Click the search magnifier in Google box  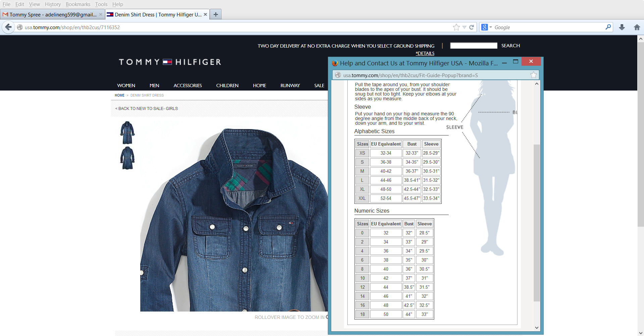coord(608,27)
